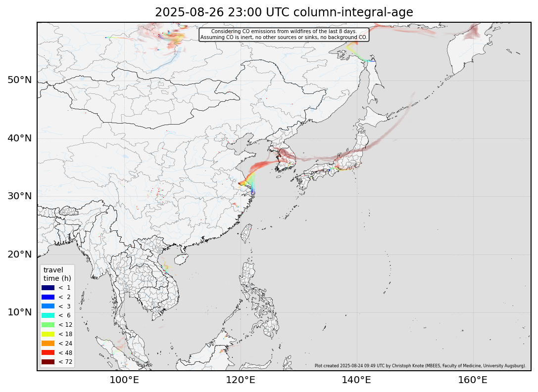Click the blue '< 2' legend swatch
538x392 pixels.
tap(48, 297)
